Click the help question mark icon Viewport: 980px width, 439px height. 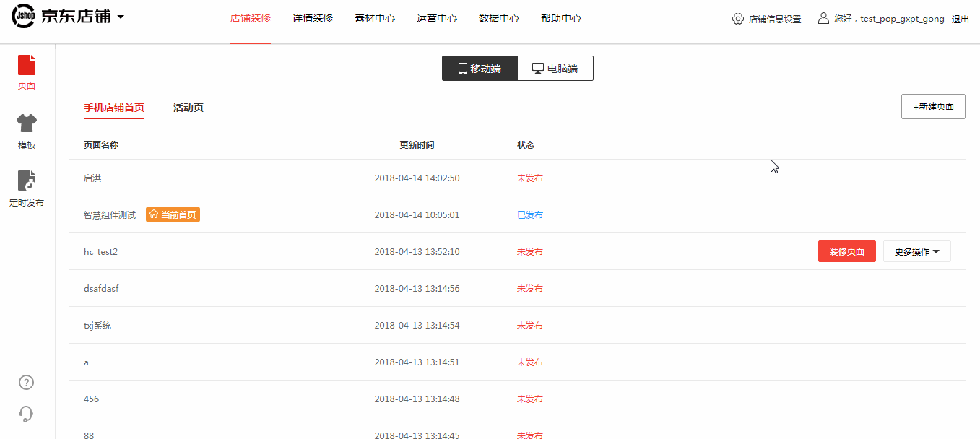[27, 383]
